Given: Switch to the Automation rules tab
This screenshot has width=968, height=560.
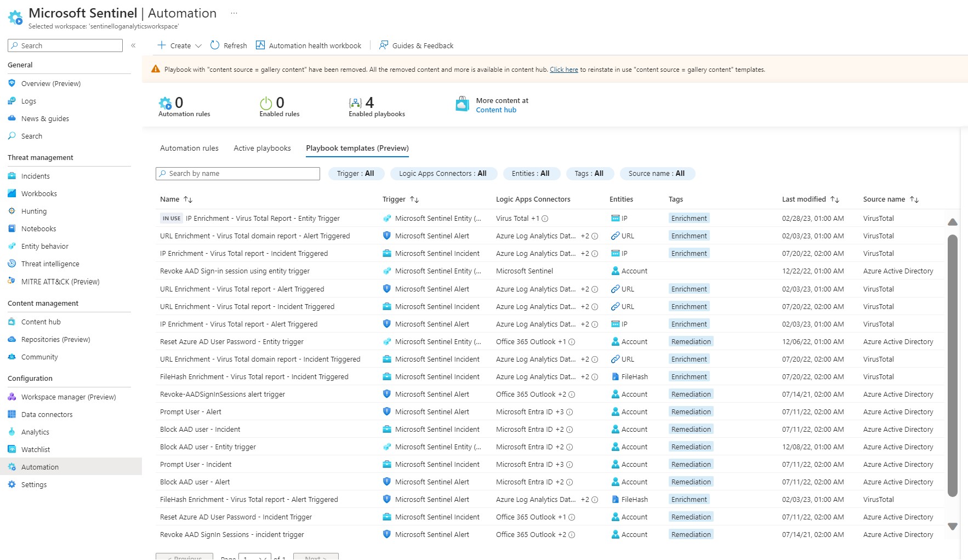Looking at the screenshot, I should 189,148.
